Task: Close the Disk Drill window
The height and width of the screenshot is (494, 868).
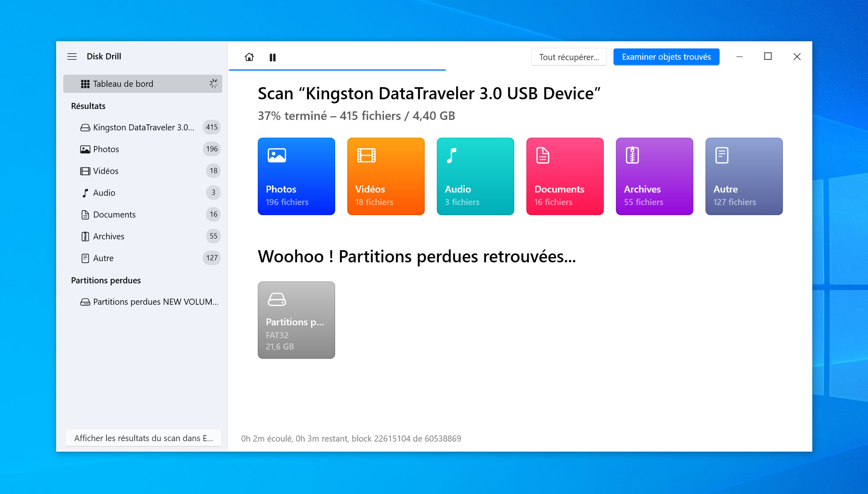Action: (x=797, y=57)
